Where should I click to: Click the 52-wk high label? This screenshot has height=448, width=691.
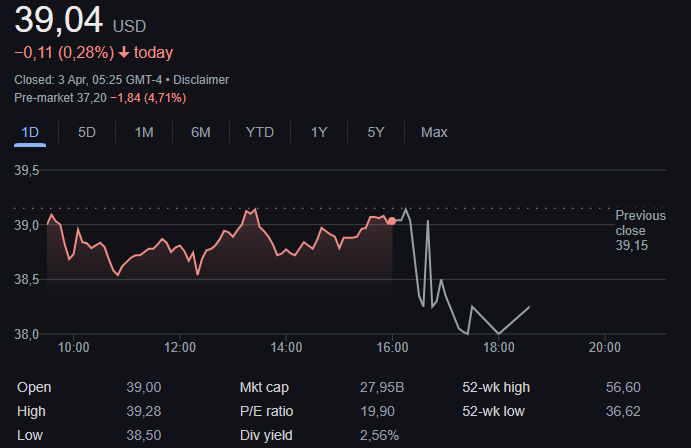click(x=496, y=387)
